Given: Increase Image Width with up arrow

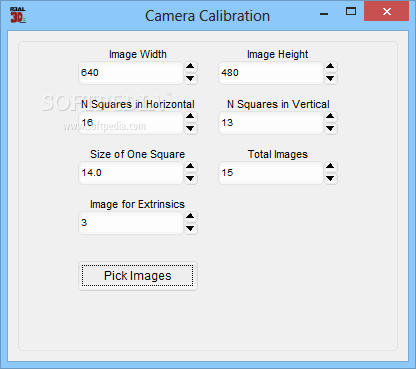Looking at the screenshot, I should pyautogui.click(x=190, y=67).
